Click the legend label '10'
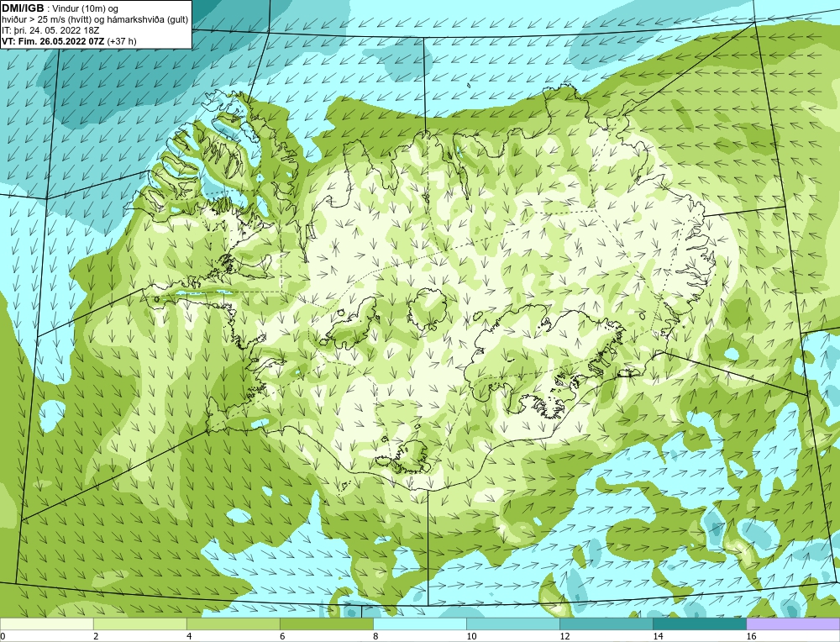The width and height of the screenshot is (840, 642). 471,636
